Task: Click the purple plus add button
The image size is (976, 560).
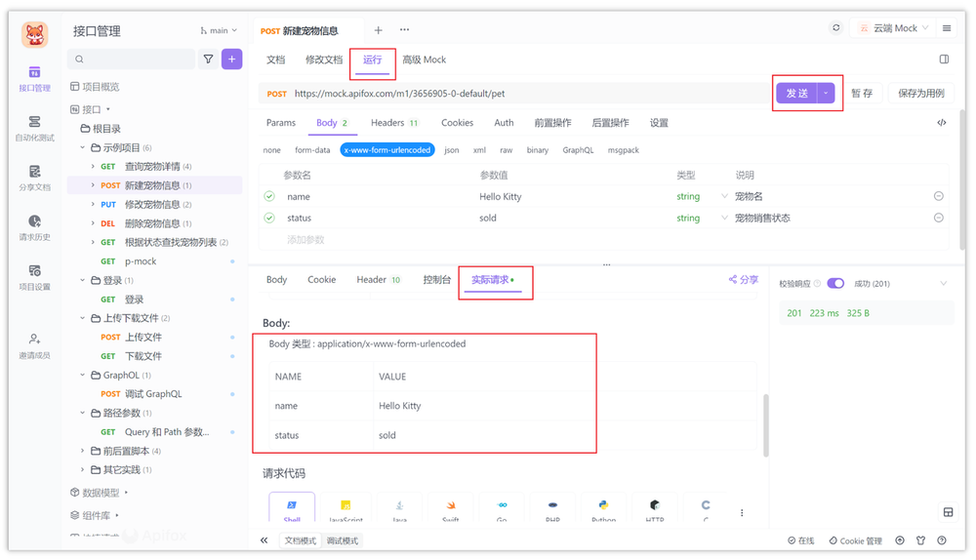Action: coord(231,60)
